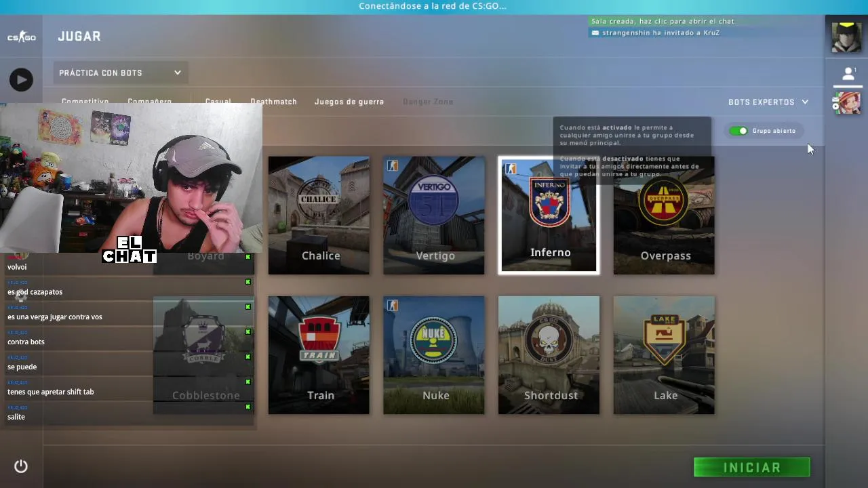
Task: Click the strangenshin invited KruZ message
Action: click(660, 33)
